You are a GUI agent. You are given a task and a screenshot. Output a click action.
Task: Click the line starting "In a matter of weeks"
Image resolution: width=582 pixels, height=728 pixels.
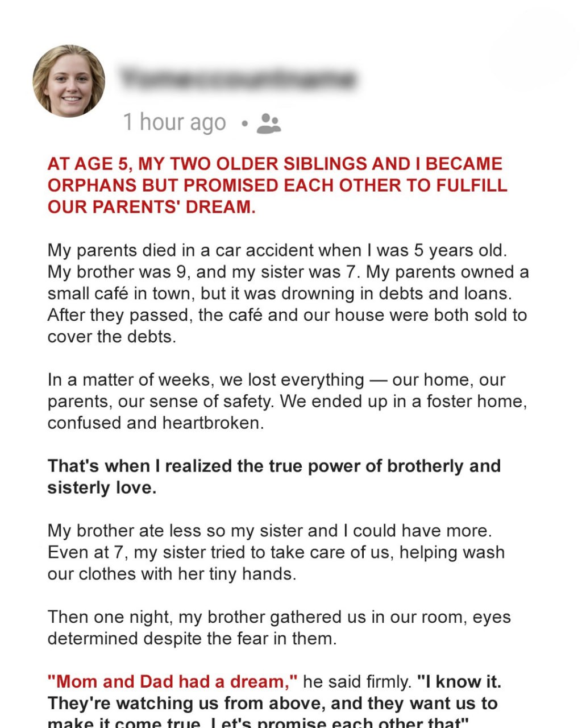pos(276,380)
